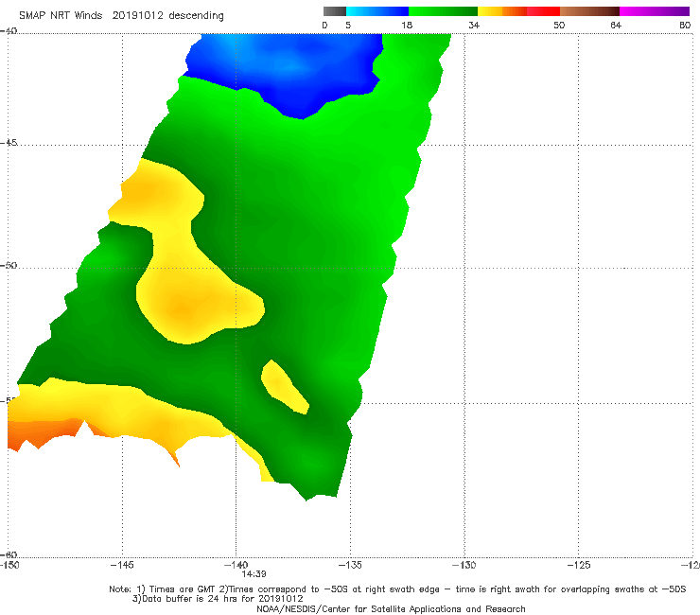Click the swath time label '14:39'
This screenshot has height=615, width=700.
tap(254, 574)
